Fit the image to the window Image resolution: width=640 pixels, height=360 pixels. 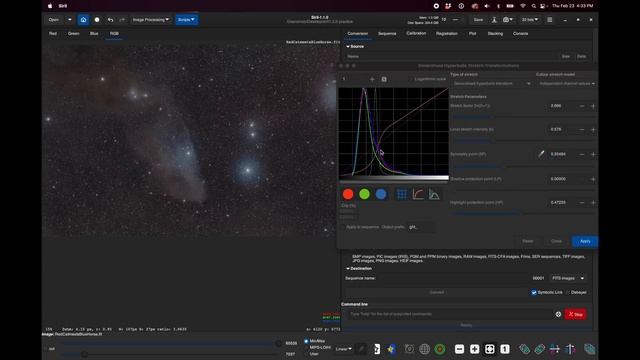pos(489,349)
